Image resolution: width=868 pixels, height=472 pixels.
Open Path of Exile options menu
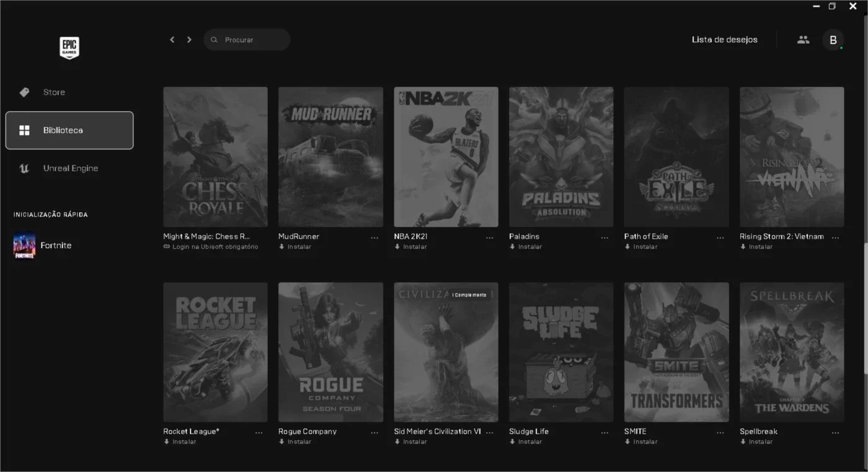(x=720, y=238)
